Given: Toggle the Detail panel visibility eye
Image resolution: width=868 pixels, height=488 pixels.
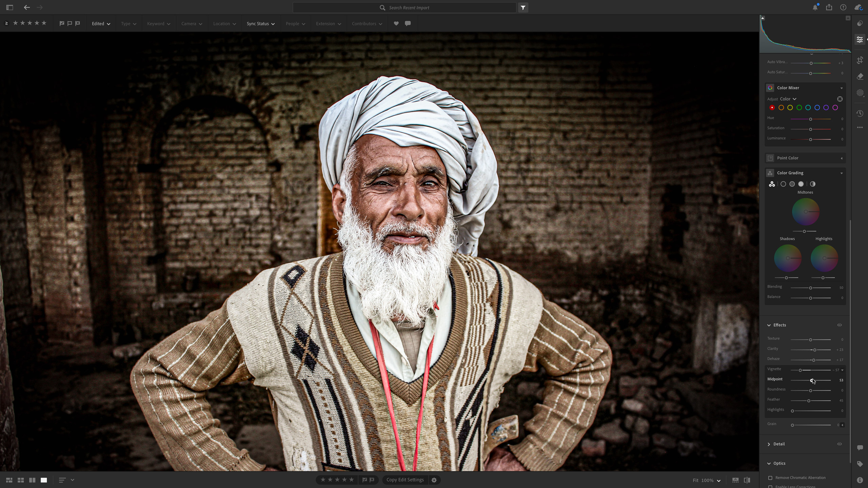Looking at the screenshot, I should click(840, 444).
